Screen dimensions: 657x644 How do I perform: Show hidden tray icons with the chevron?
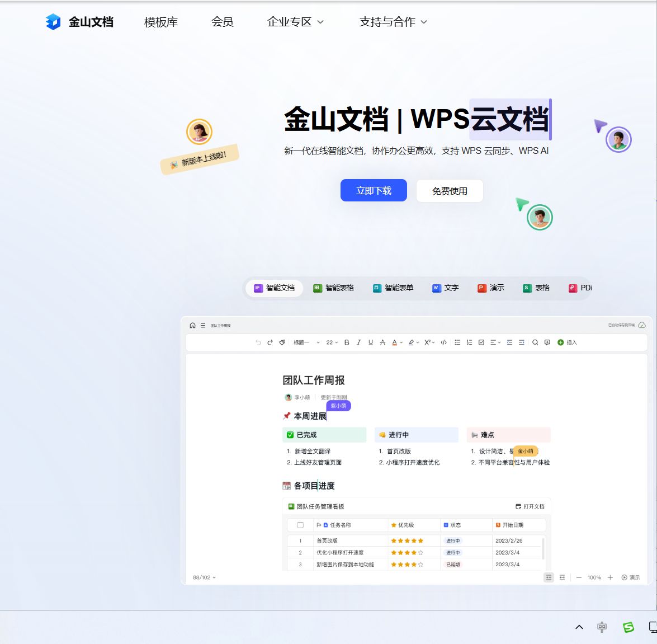tap(579, 627)
